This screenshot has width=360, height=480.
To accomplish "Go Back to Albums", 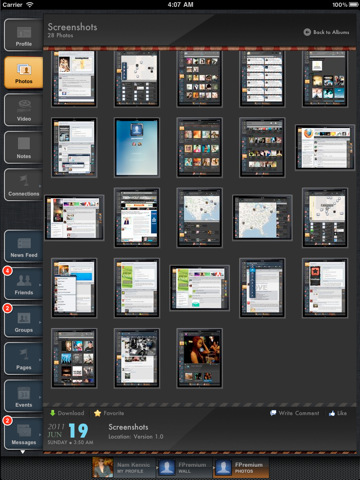I will tap(326, 32).
